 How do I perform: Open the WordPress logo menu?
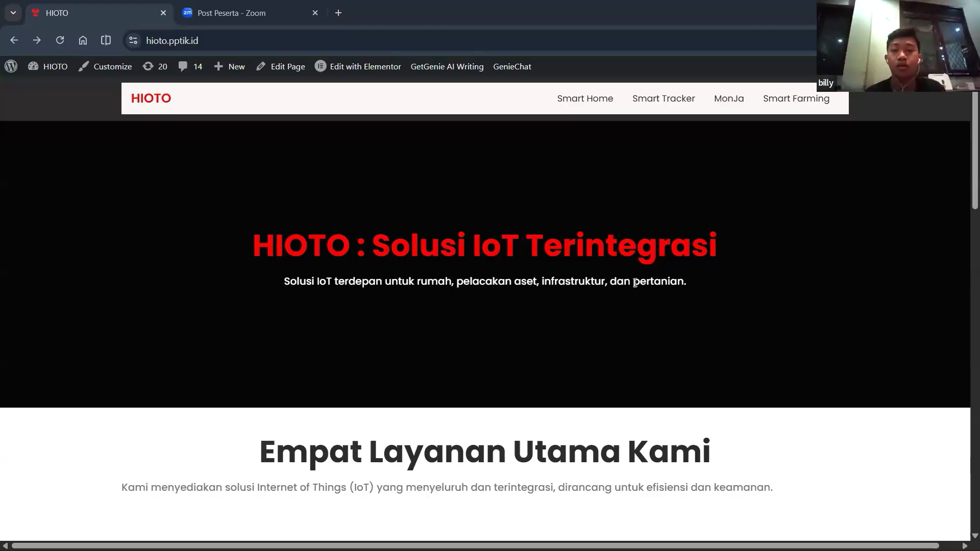point(11,66)
